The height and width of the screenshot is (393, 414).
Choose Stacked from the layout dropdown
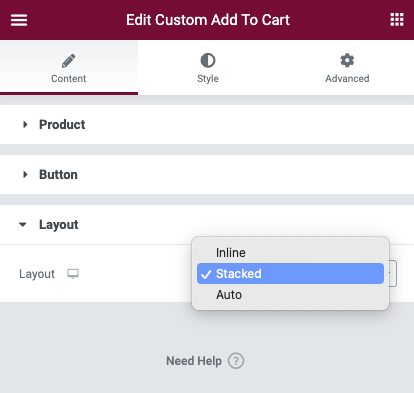(290, 274)
